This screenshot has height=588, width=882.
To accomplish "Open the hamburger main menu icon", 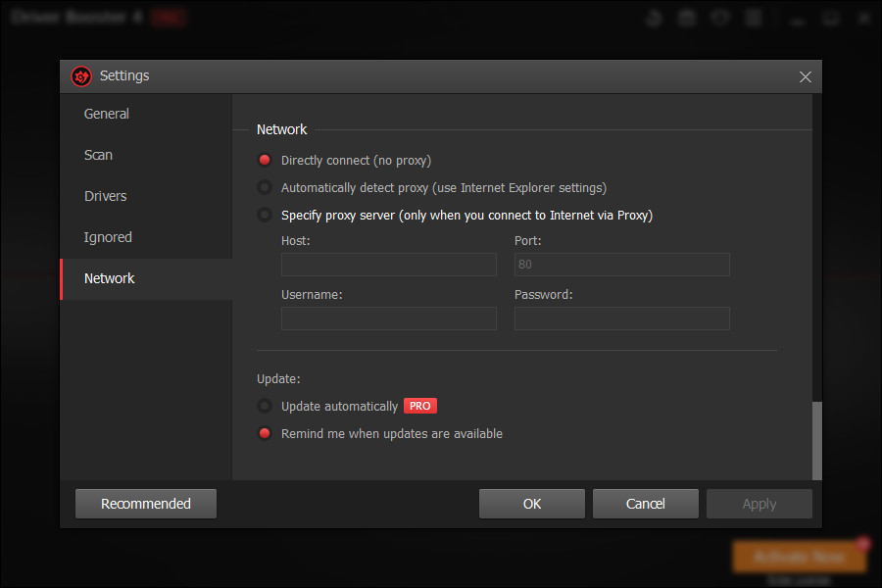I will pyautogui.click(x=753, y=17).
